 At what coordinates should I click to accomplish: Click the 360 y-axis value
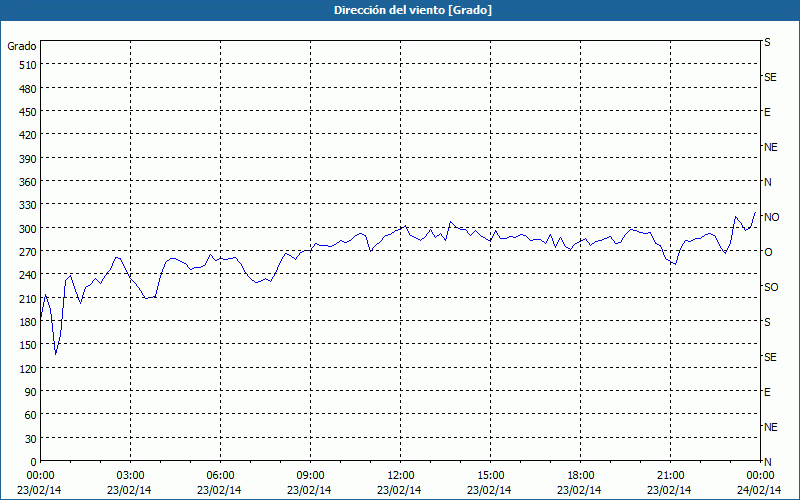pos(28,182)
